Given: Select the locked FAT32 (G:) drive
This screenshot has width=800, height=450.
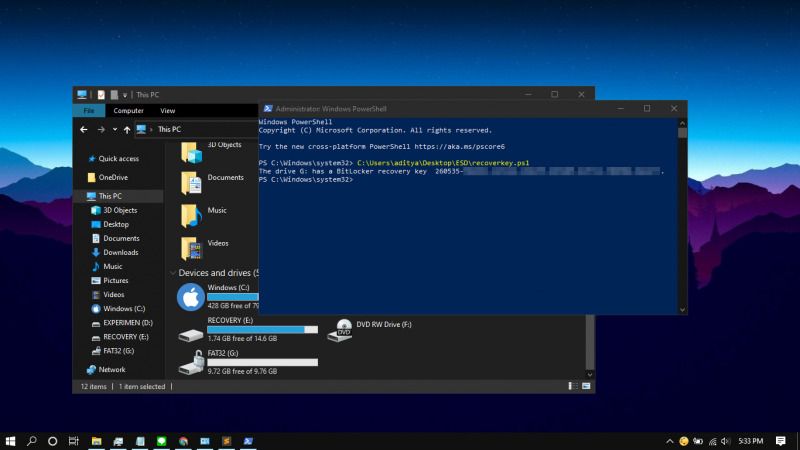Looking at the screenshot, I should click(247, 362).
